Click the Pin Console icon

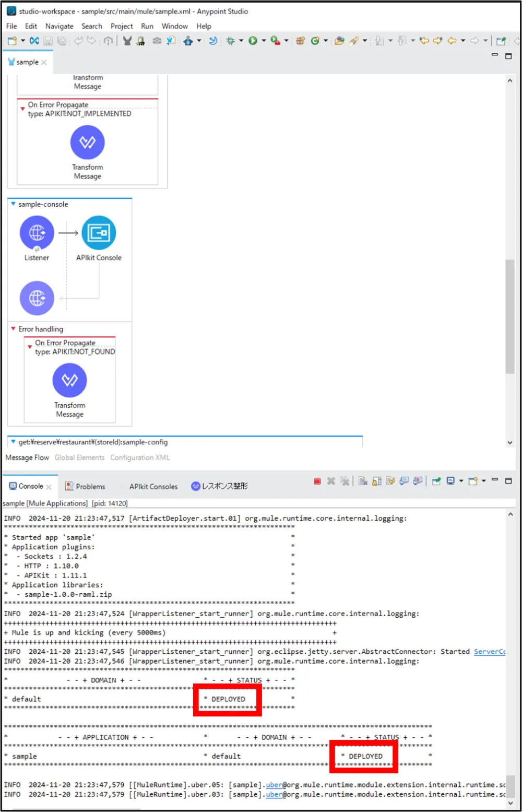pyautogui.click(x=436, y=481)
